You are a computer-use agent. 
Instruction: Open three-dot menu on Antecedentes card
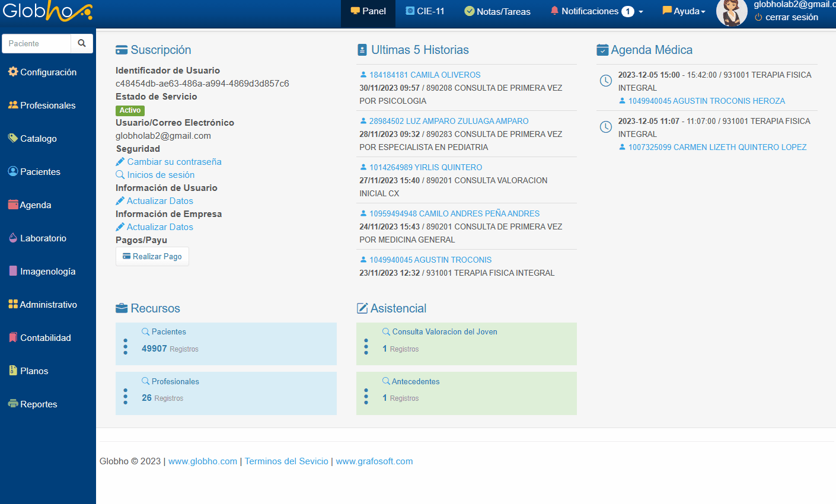[366, 396]
